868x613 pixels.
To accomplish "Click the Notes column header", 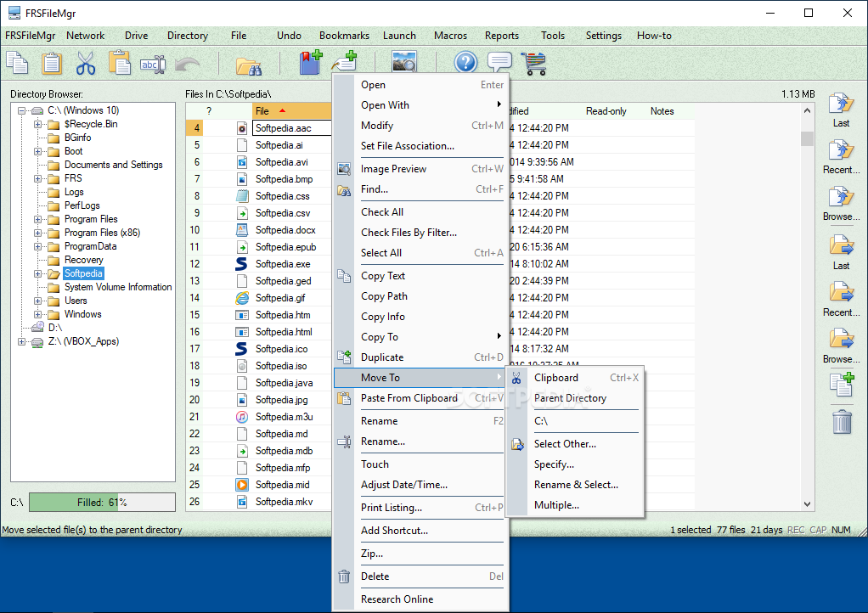I will (662, 111).
